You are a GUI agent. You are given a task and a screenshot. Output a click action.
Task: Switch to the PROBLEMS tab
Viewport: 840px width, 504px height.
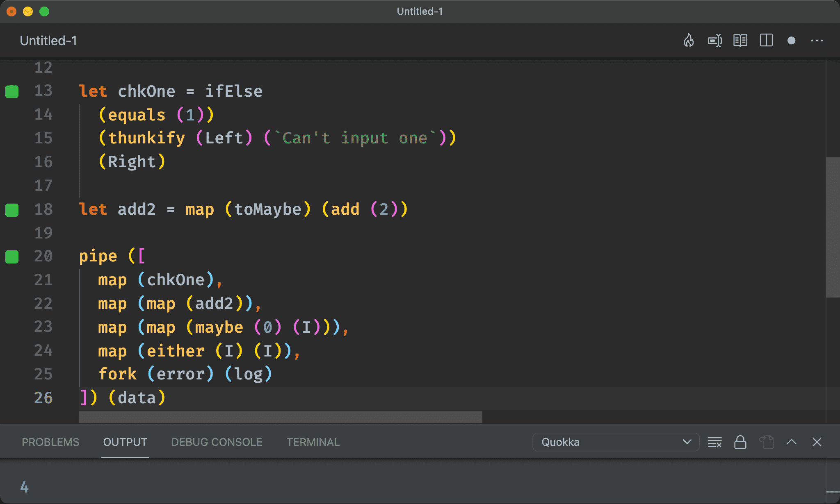pos(50,442)
